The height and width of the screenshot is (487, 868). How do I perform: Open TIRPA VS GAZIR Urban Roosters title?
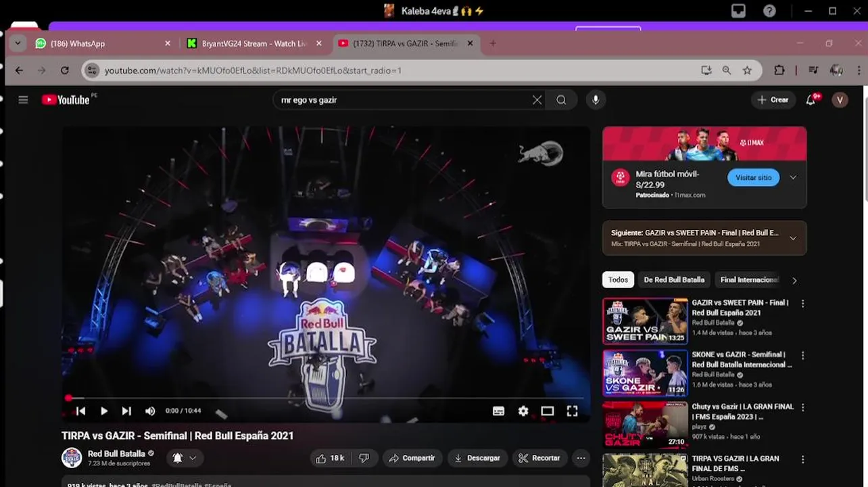[x=736, y=463]
